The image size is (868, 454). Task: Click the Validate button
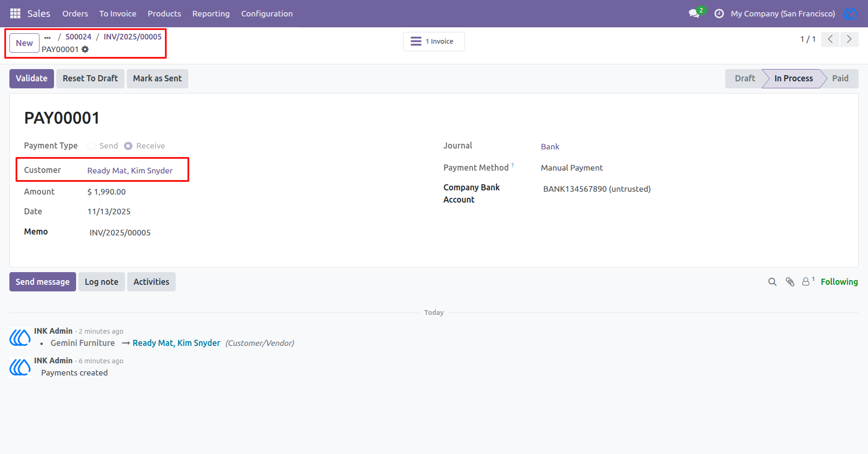(31, 78)
